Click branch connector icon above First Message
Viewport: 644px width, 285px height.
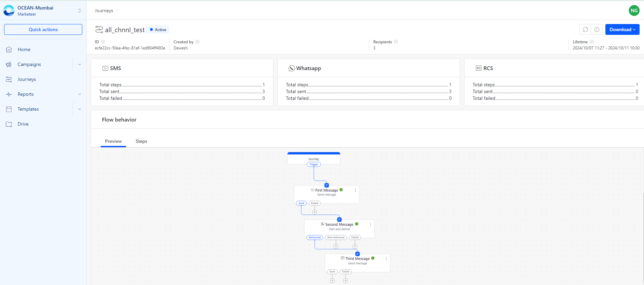tap(327, 185)
